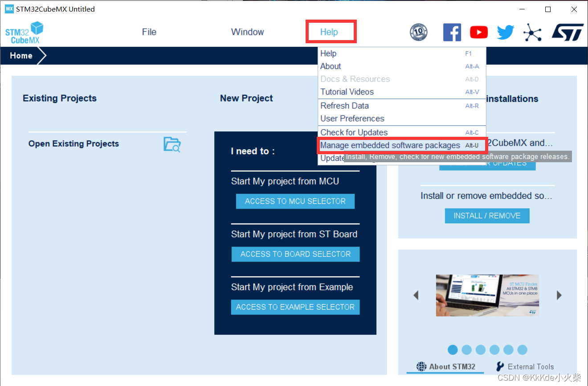
Task: Click ACCESS TO BOARD SELECTOR button
Action: 295,254
